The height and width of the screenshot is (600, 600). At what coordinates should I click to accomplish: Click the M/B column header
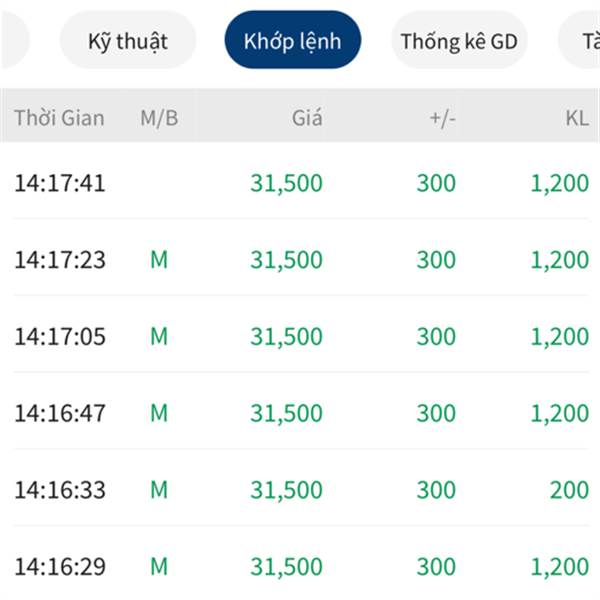click(159, 118)
